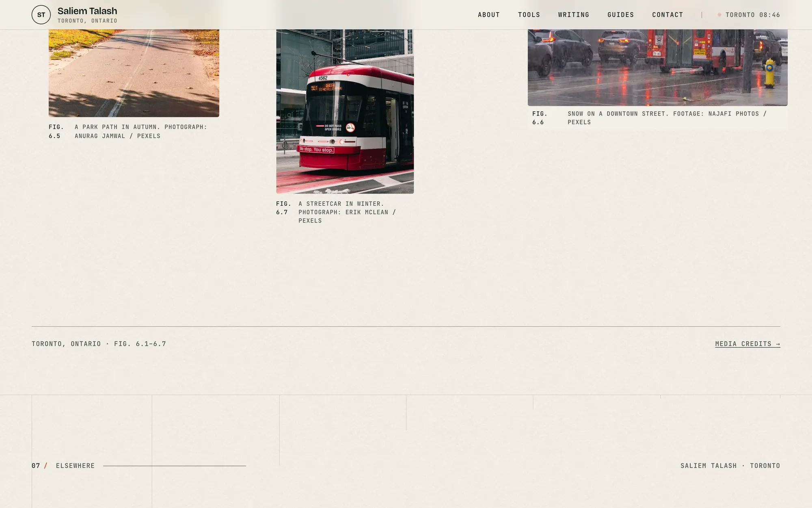This screenshot has width=812, height=508.
Task: Open the Contact nav link
Action: point(668,15)
